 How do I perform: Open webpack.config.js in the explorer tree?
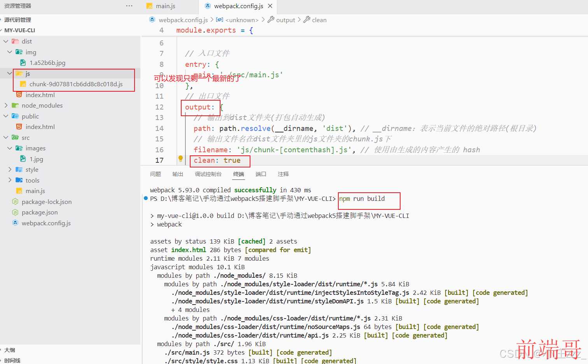(46, 223)
